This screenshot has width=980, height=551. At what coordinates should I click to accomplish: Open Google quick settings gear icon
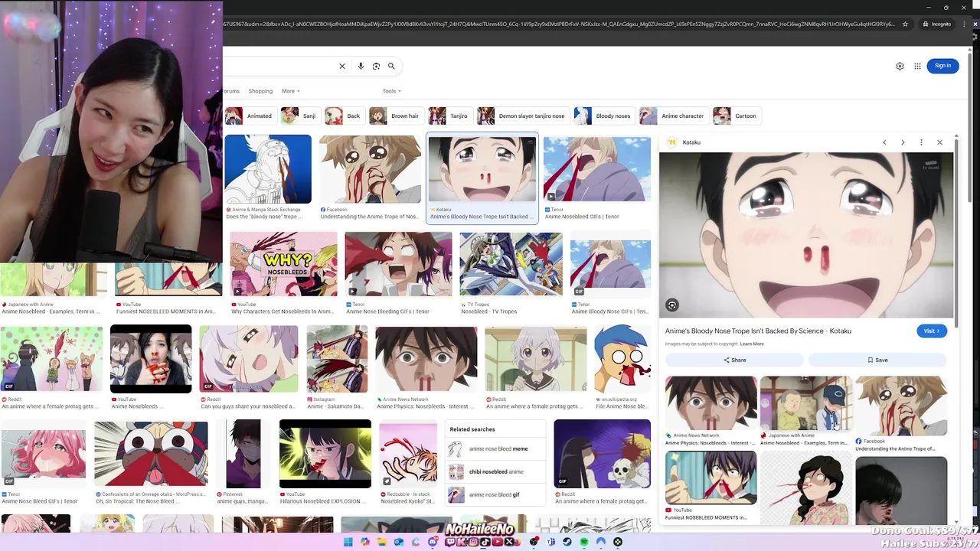[x=900, y=66]
